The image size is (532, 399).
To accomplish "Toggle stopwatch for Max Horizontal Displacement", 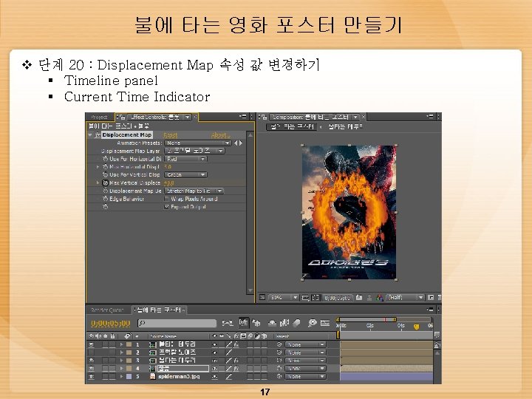I will (105, 166).
